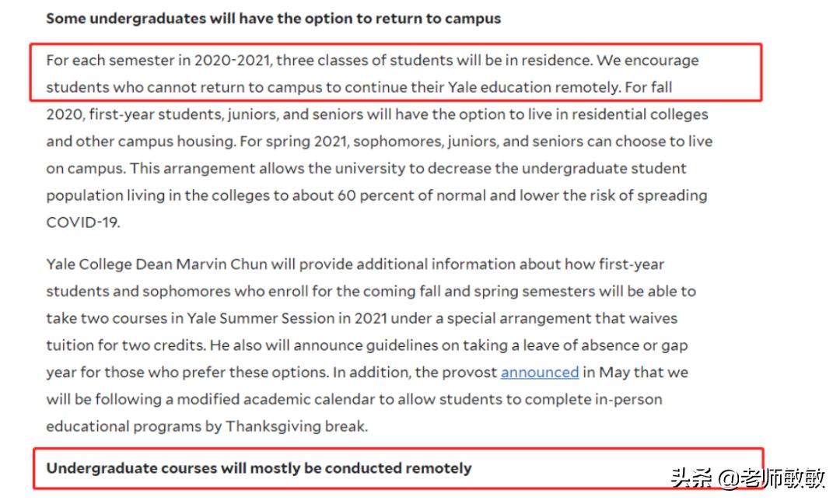Click the word 'COVID-19' in first paragraph
The image size is (840, 504).
82,222
